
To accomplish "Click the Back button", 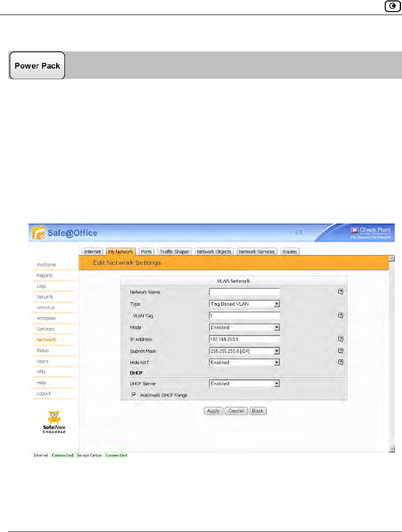I will pos(258,411).
